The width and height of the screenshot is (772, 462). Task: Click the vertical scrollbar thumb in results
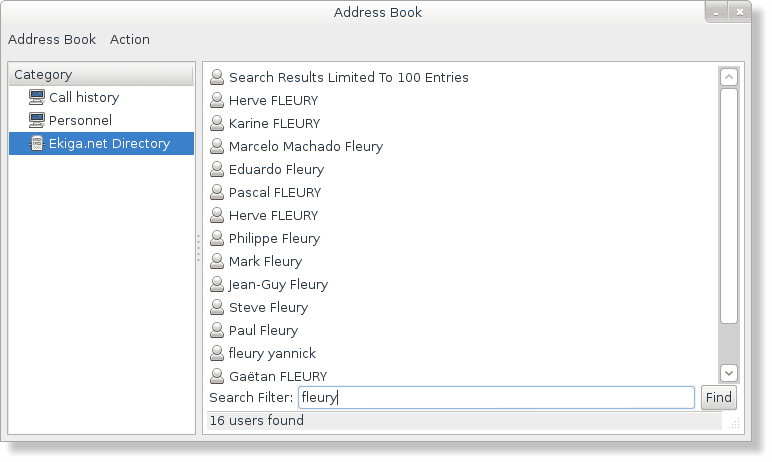[729, 206]
